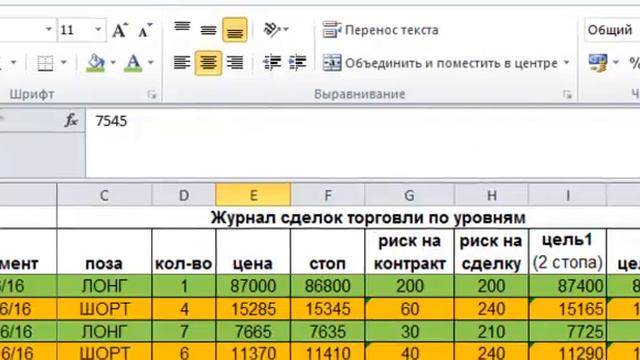Open the fill color dropdown arrow
This screenshot has width=640, height=360.
(113, 63)
